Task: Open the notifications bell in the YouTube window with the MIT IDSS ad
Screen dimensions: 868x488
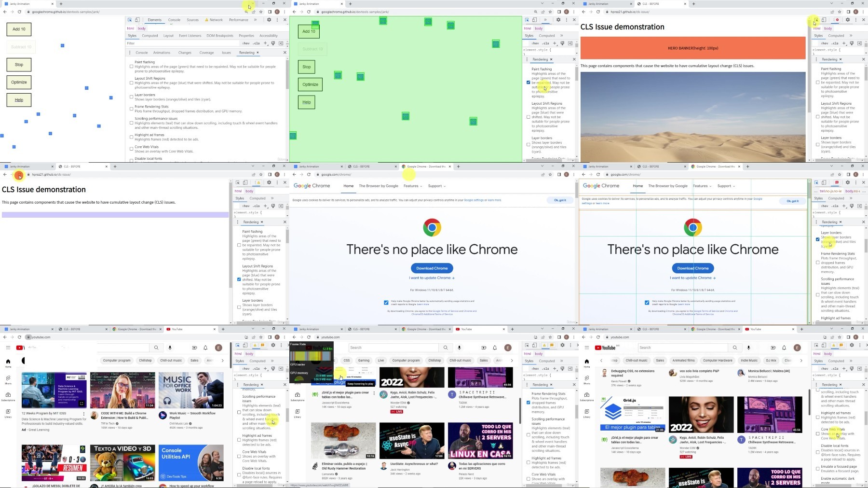Action: point(205,348)
